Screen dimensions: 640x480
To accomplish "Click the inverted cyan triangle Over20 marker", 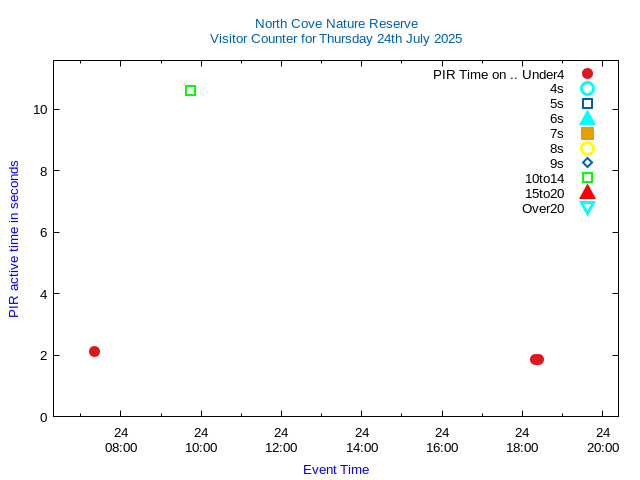I will click(x=587, y=208).
